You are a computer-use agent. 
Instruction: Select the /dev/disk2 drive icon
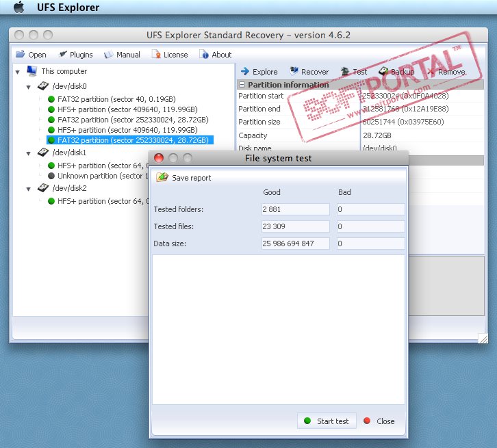[x=43, y=187]
